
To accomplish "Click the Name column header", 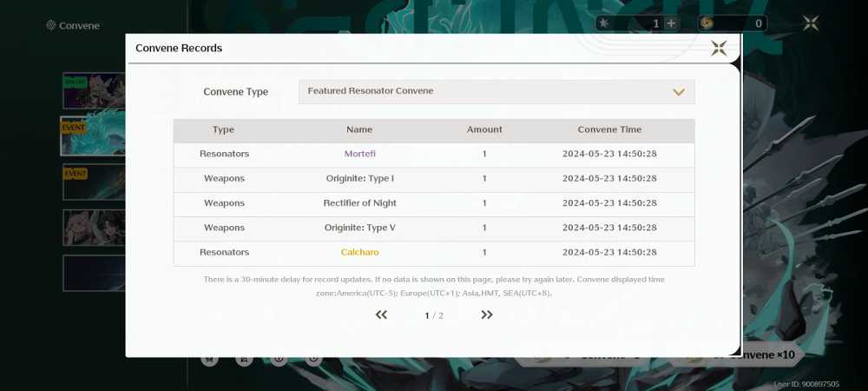I will 359,129.
